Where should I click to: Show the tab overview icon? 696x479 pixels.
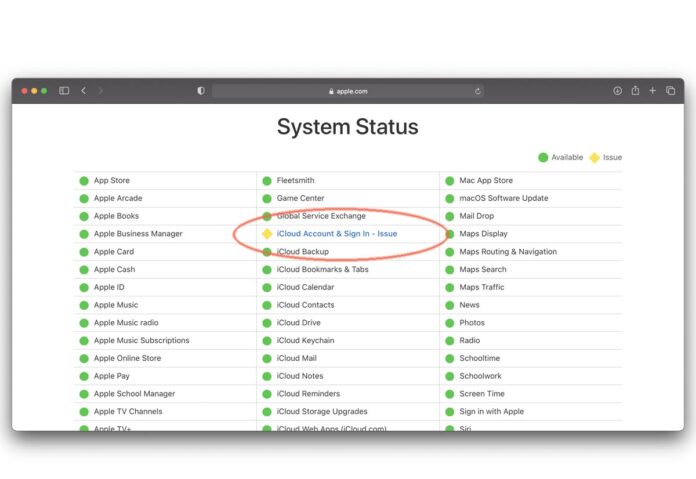(670, 91)
